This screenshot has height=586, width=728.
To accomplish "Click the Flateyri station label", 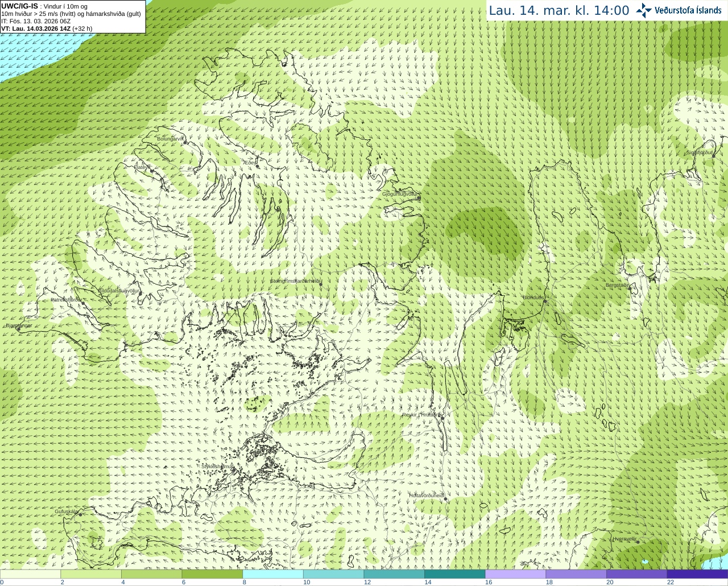I will coord(142,167).
